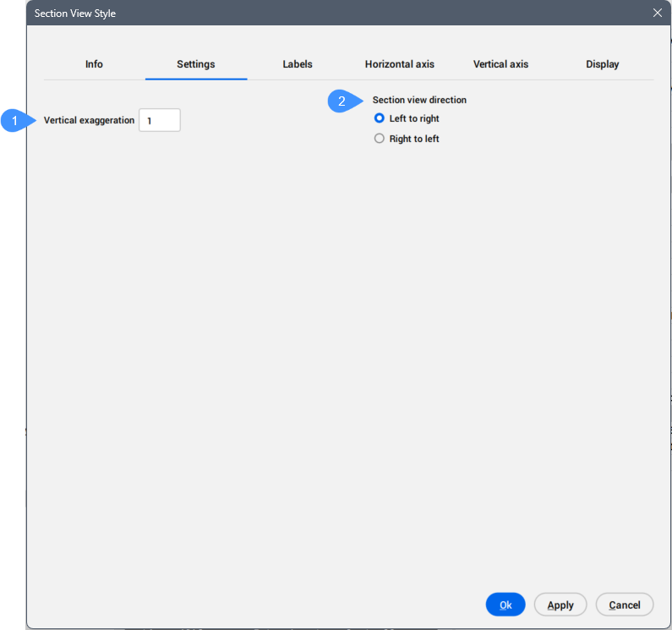Click the blue callout marker number 2
Screen dimensions: 672x630
click(341, 101)
